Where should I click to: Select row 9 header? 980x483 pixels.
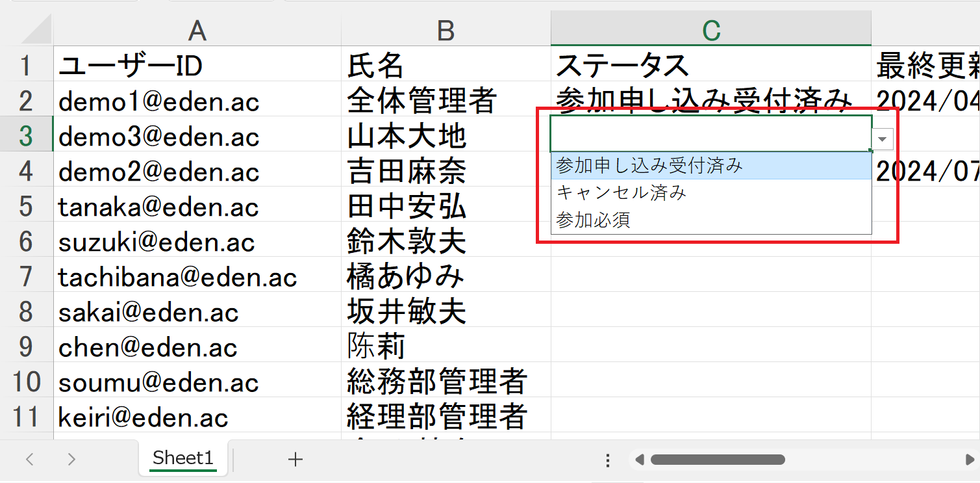click(x=27, y=345)
